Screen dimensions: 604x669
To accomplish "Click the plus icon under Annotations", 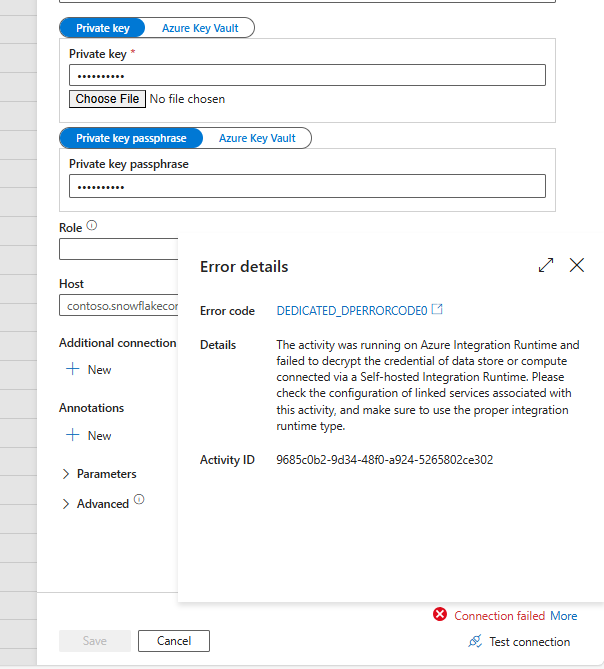I will tap(73, 435).
